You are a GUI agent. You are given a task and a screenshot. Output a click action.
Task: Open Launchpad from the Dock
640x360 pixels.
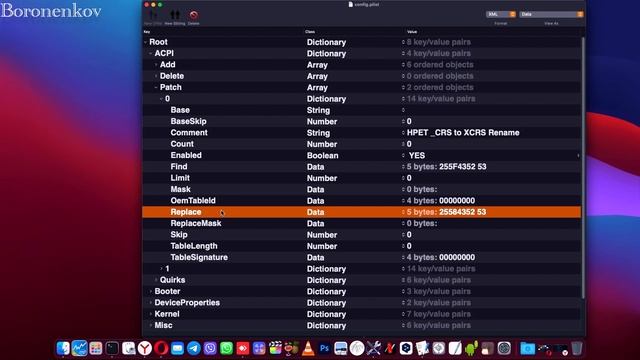pyautogui.click(x=96, y=349)
